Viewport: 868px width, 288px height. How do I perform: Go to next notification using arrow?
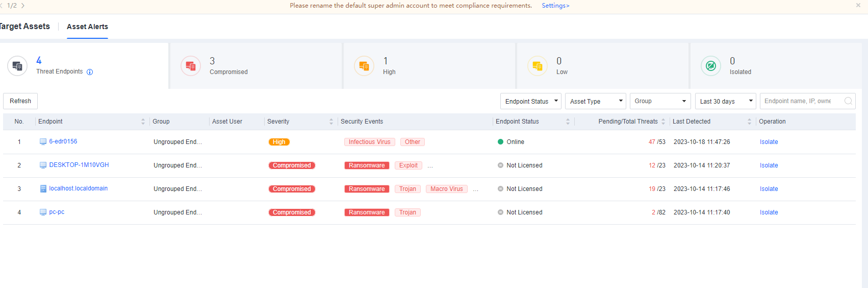[x=23, y=6]
